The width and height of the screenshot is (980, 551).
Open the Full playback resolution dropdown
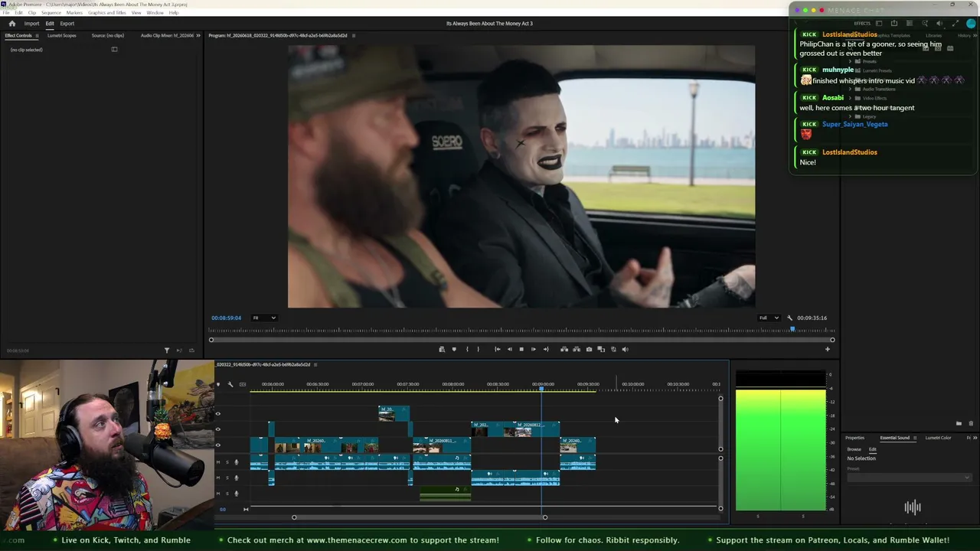pyautogui.click(x=769, y=318)
